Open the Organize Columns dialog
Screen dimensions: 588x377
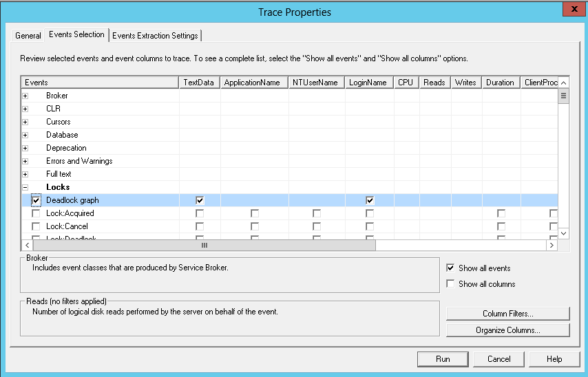(507, 330)
